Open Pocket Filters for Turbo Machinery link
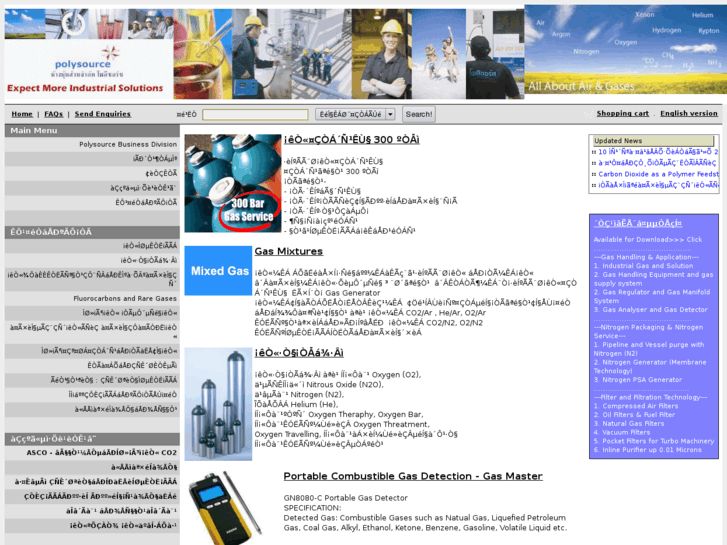Screen dimensions: 727x545 pyautogui.click(x=654, y=442)
